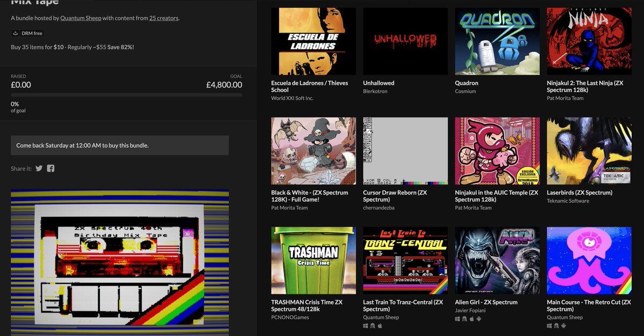This screenshot has width=644, height=336.
Task: Click World XXI Soft Inc. creator name
Action: coord(292,98)
